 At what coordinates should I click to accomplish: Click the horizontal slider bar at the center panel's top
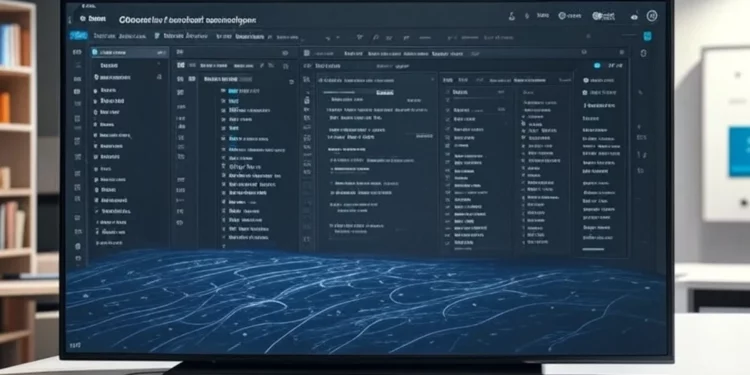coord(339,92)
